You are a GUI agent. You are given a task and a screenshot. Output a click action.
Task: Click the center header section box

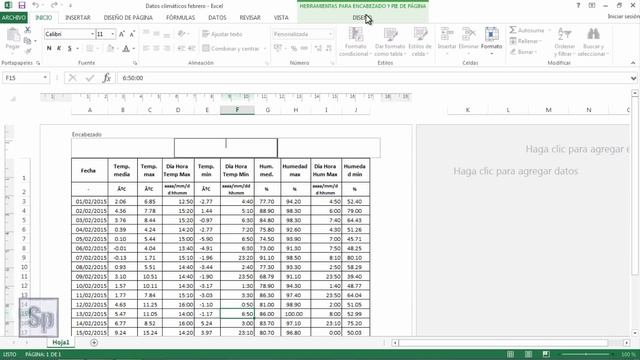point(226,148)
